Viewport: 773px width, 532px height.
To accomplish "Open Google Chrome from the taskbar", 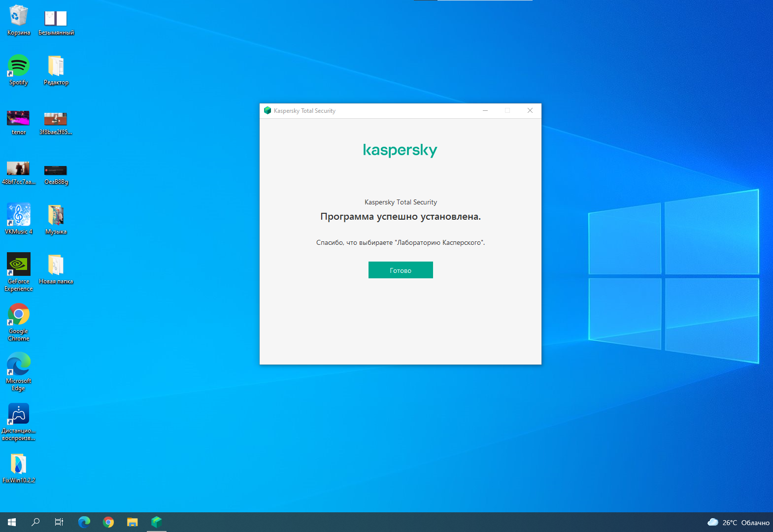I will pyautogui.click(x=108, y=522).
